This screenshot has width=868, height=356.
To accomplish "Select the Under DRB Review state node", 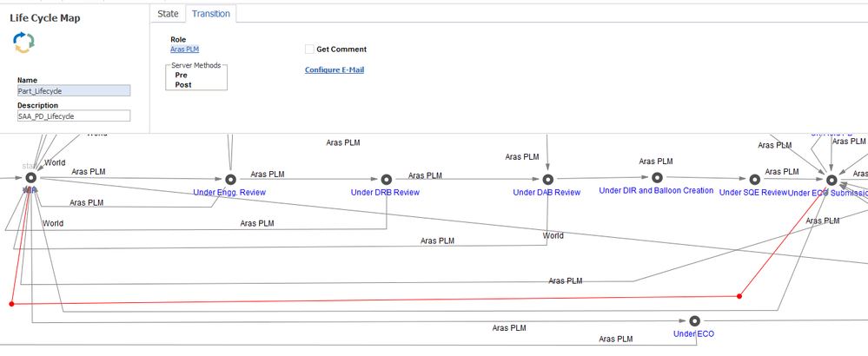I will (387, 179).
